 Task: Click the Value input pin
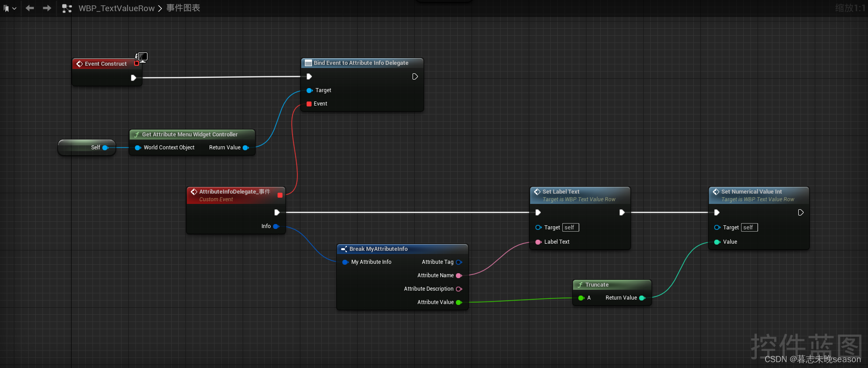click(717, 242)
